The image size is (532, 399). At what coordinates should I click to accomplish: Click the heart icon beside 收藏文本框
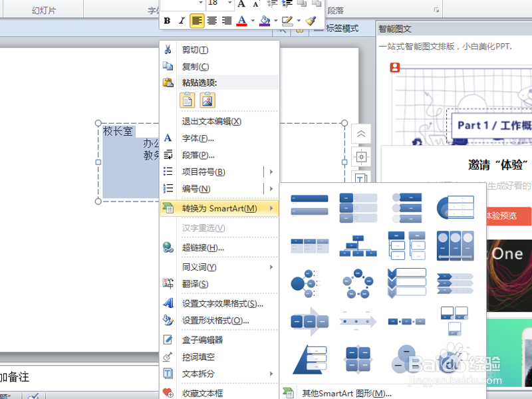(168, 393)
